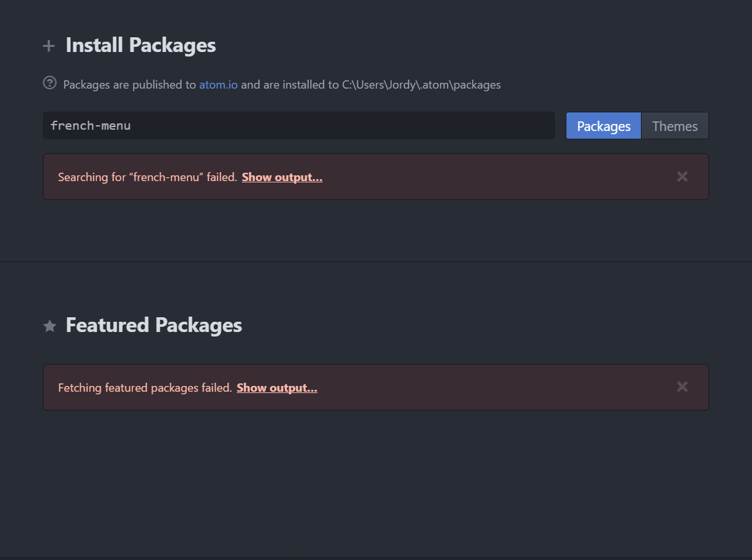Click the empty area below featured packages error
752x560 pixels.
(376, 482)
